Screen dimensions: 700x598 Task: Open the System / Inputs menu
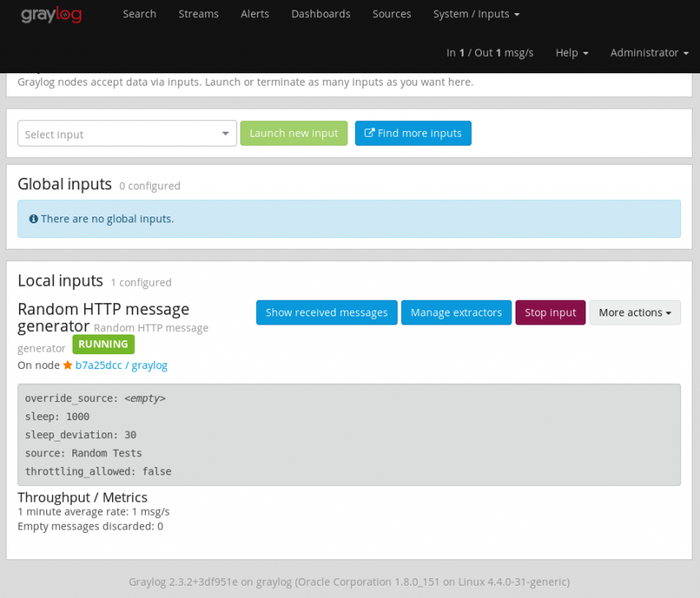tap(476, 14)
